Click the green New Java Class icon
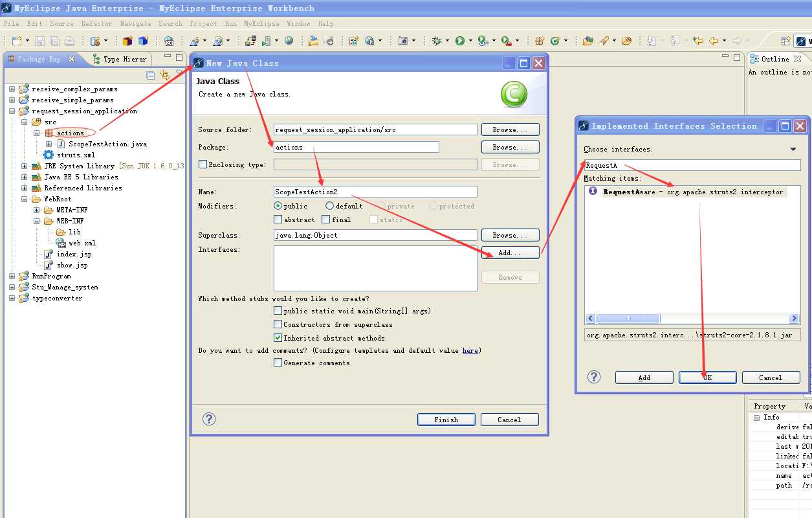The height and width of the screenshot is (518, 812). [x=555, y=41]
